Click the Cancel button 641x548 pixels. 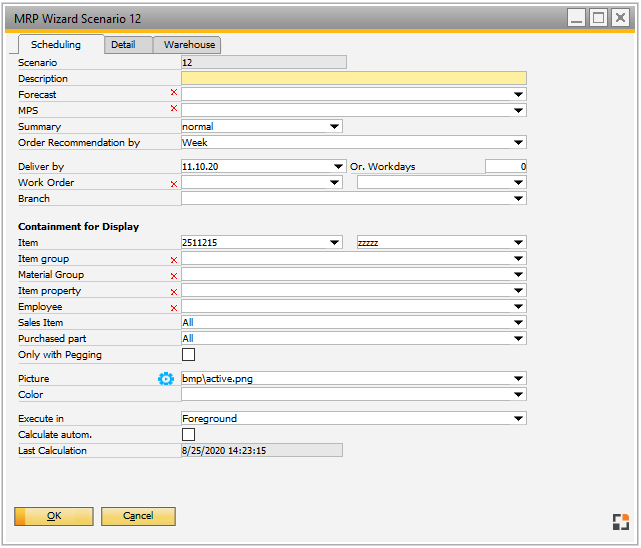(x=138, y=516)
